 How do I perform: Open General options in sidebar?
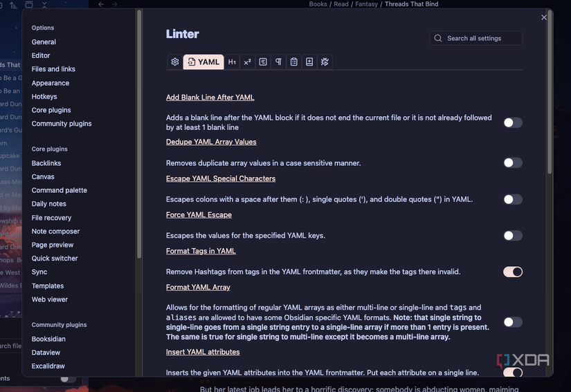tap(44, 41)
